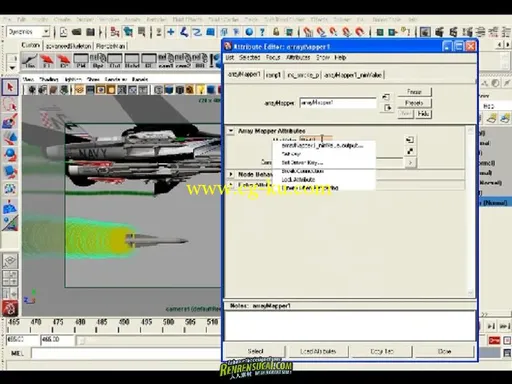Select by object type mode icon
Image resolution: width=512 pixels, height=384 pixels.
[128, 32]
